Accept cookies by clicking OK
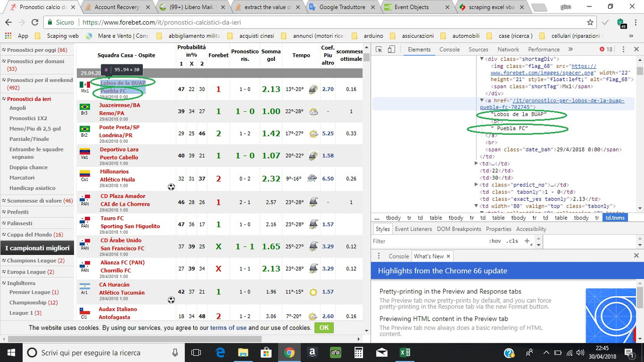 324,327
